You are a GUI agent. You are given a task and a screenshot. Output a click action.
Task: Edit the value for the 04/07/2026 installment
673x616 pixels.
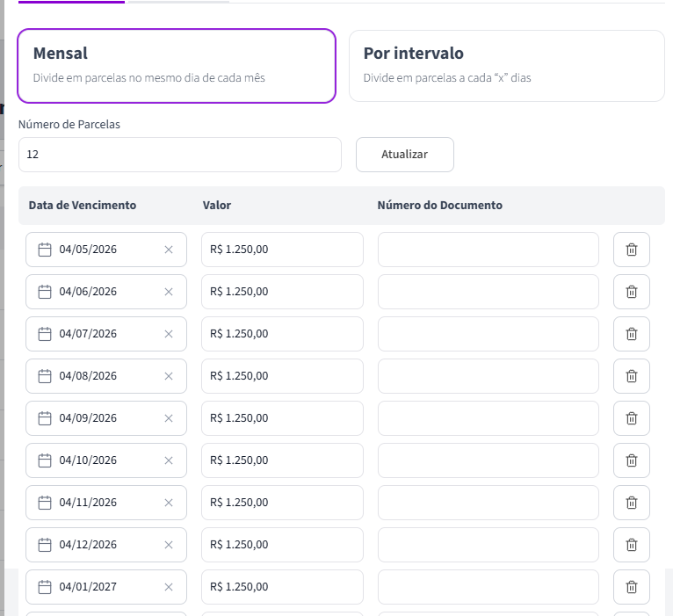[282, 334]
